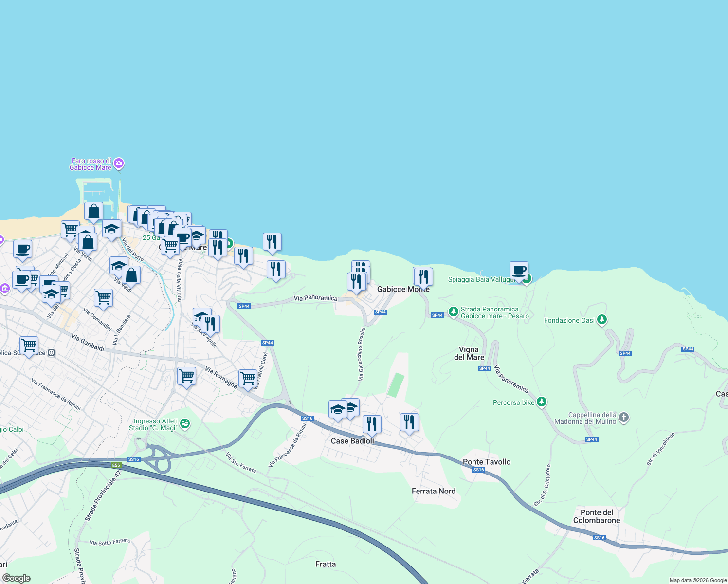Select the tree icon at Fondazione Oasi

click(x=602, y=318)
